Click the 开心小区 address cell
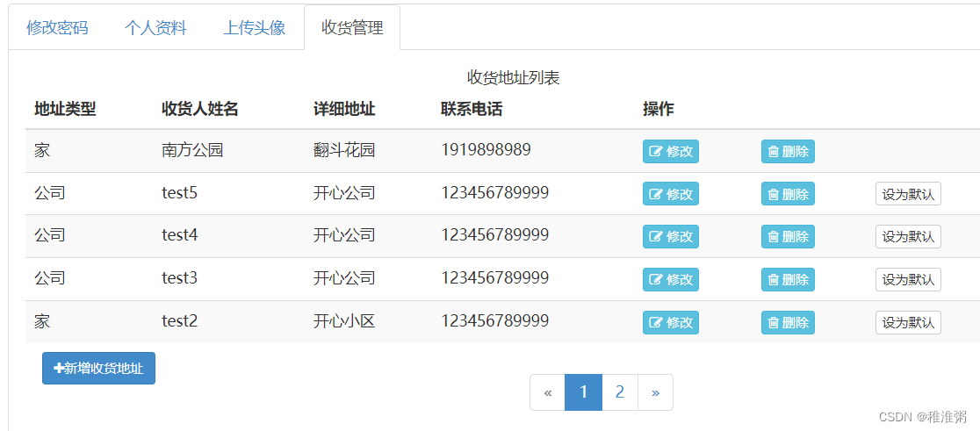The height and width of the screenshot is (431, 980). pos(344,321)
